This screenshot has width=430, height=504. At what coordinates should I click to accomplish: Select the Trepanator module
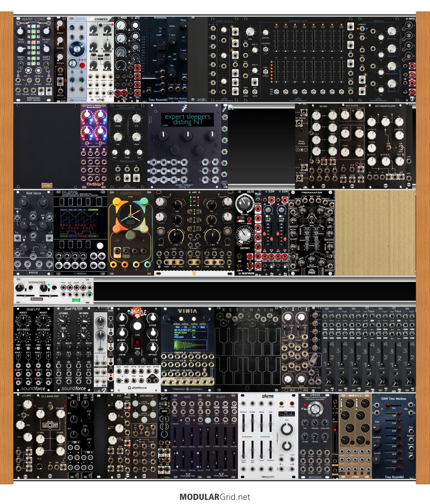312,233
